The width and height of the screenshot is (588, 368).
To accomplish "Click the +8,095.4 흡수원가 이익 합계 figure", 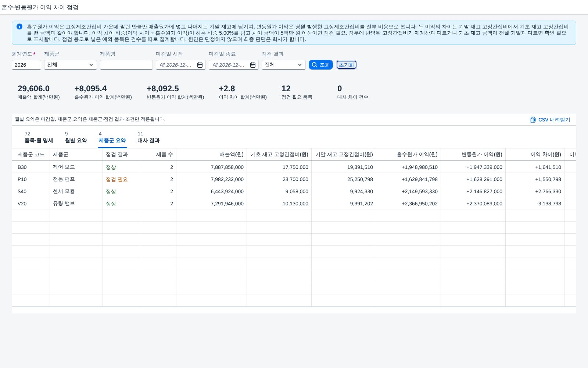I will pos(90,89).
